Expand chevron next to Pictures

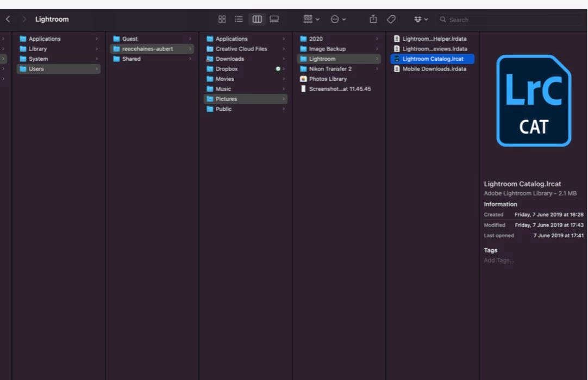pyautogui.click(x=284, y=99)
